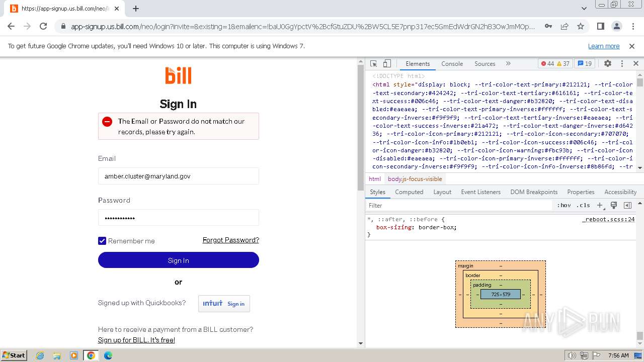
Task: Switch to the Elements tab
Action: click(x=418, y=64)
